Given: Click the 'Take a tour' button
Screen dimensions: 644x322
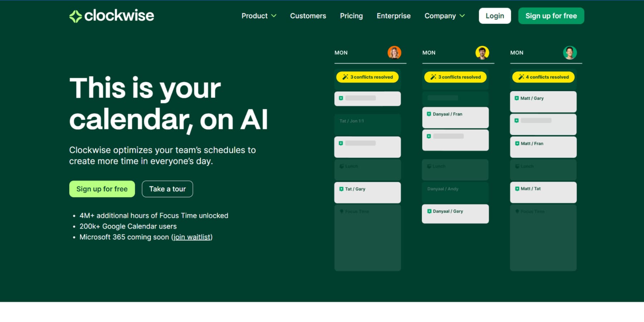Looking at the screenshot, I should (x=167, y=189).
